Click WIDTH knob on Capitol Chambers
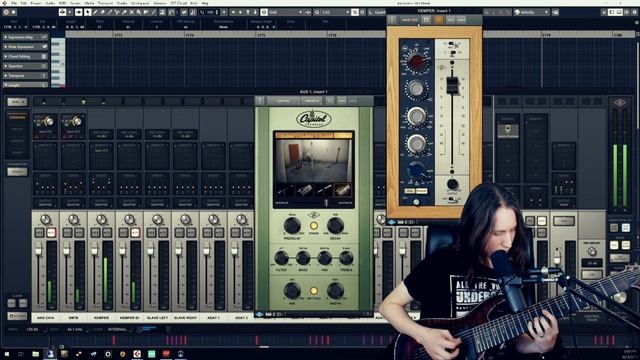Image resolution: width=640 pixels, height=360 pixels. pyautogui.click(x=335, y=291)
